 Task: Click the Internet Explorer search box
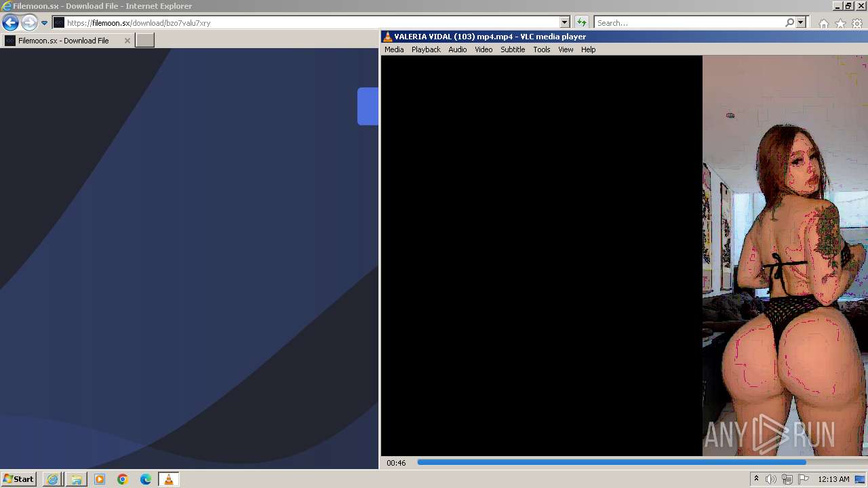coord(688,22)
